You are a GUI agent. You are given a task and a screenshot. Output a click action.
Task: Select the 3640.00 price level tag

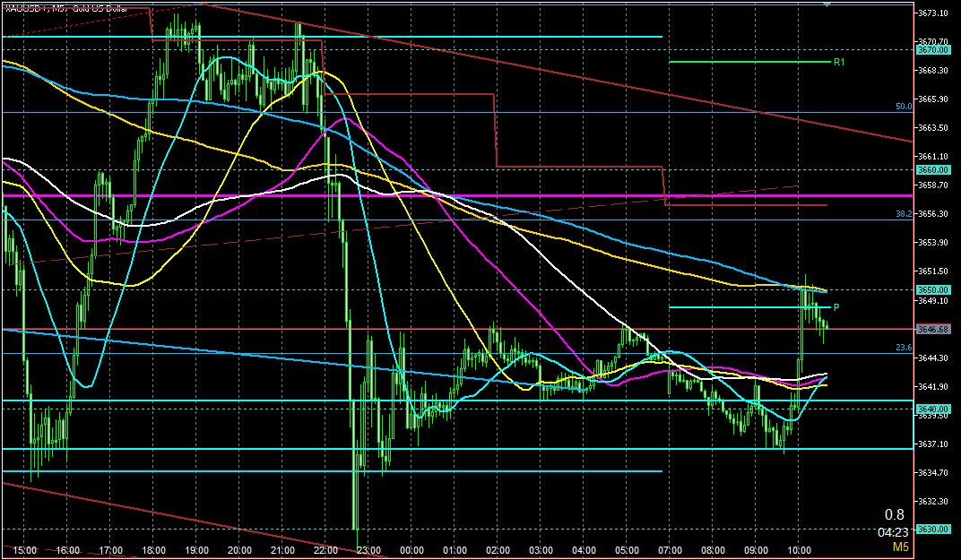[x=932, y=409]
